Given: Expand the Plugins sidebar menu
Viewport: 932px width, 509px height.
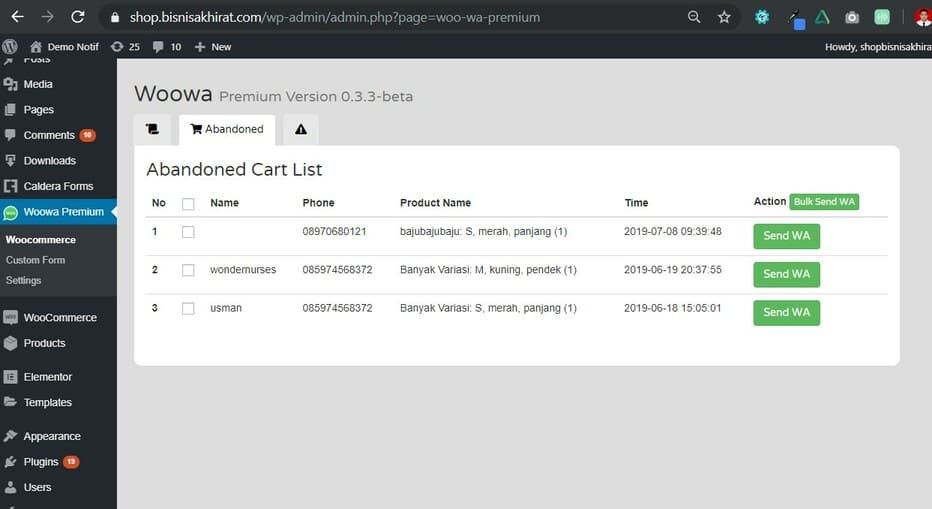Looking at the screenshot, I should [x=41, y=462].
